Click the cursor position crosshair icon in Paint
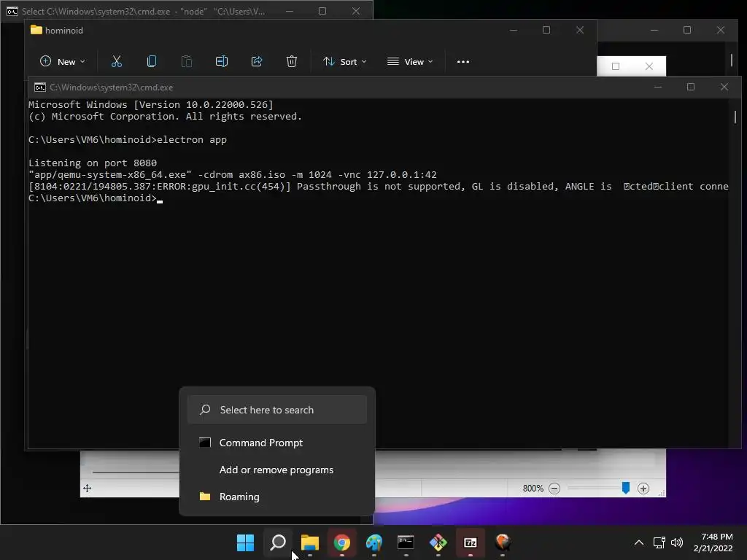This screenshot has height=560, width=747. point(88,488)
